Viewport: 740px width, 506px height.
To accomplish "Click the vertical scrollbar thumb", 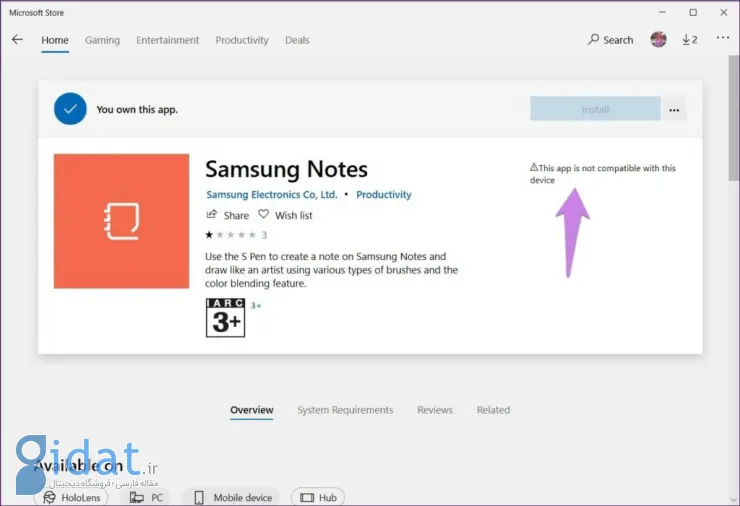I will 734,118.
